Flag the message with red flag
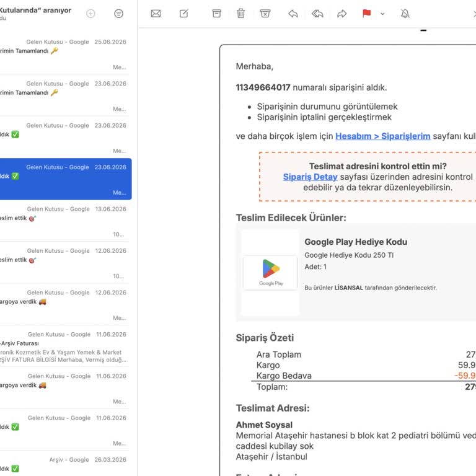476x476 pixels. point(367,14)
